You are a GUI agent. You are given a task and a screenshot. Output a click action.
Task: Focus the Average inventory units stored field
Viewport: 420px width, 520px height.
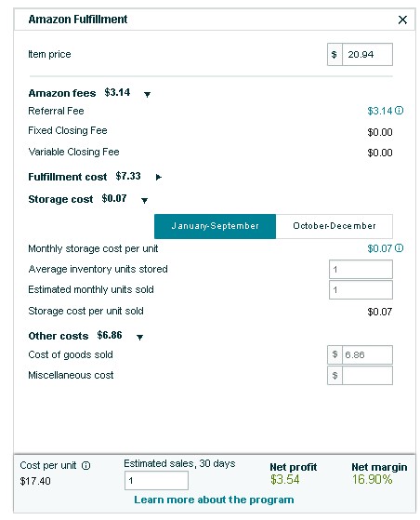[x=361, y=269]
